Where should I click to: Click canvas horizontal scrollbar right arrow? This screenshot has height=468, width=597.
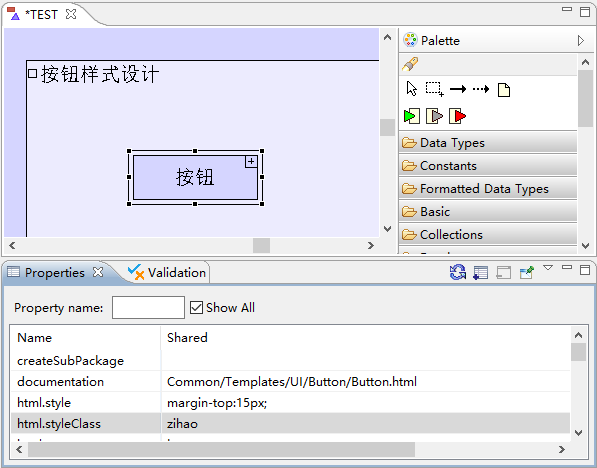click(x=370, y=245)
